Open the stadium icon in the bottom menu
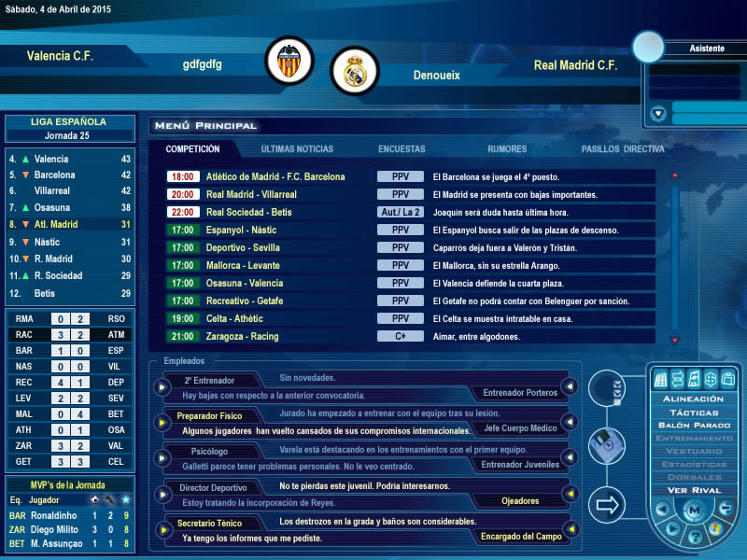 pyautogui.click(x=660, y=379)
